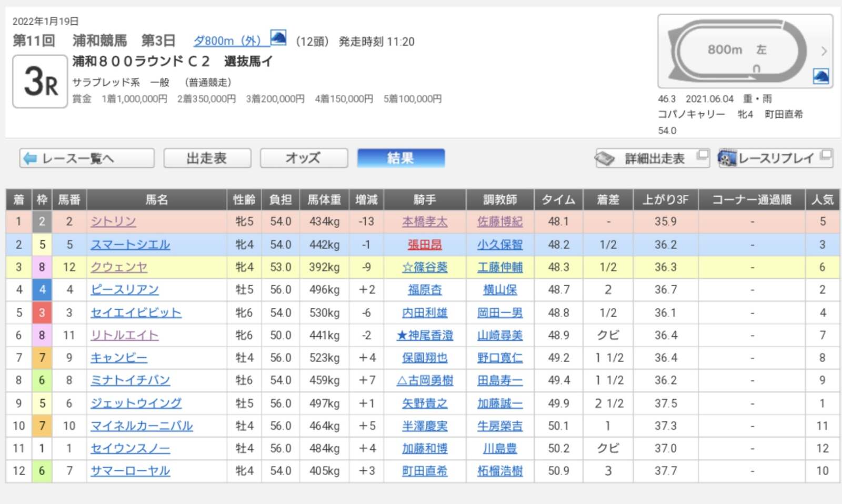Open the ダ800m (外) course link
The image size is (842, 504).
click(227, 41)
